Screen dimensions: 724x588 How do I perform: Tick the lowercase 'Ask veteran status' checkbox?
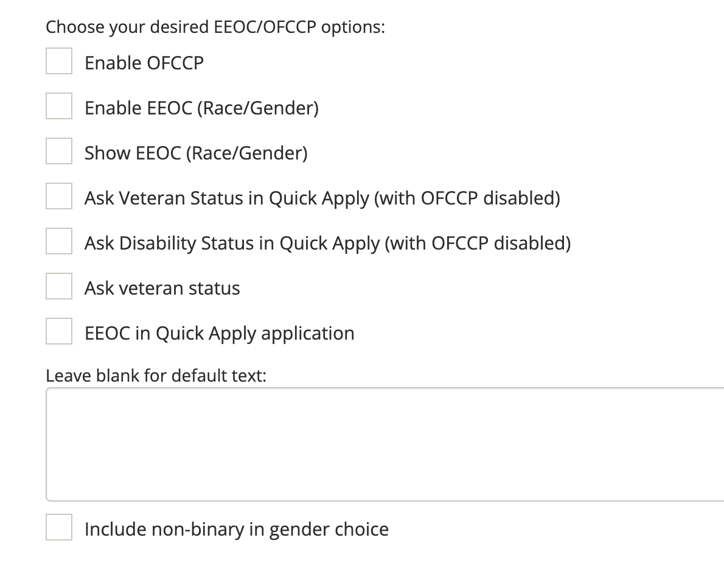pos(59,287)
